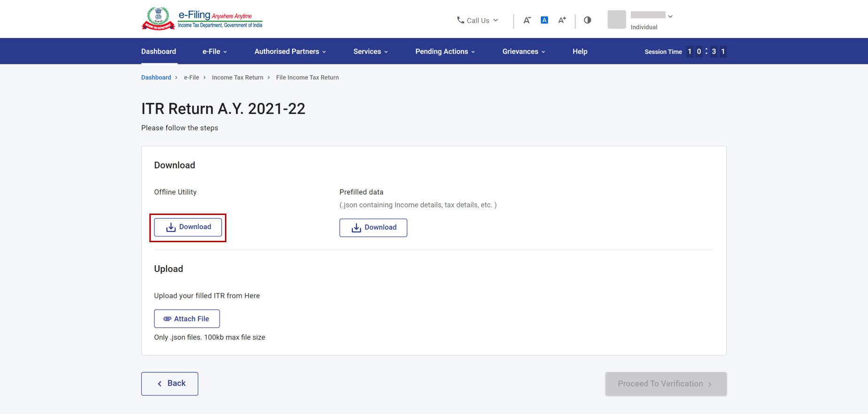Screen dimensions: 868x414
Task: Attach a filled ITR file
Action: point(186,319)
